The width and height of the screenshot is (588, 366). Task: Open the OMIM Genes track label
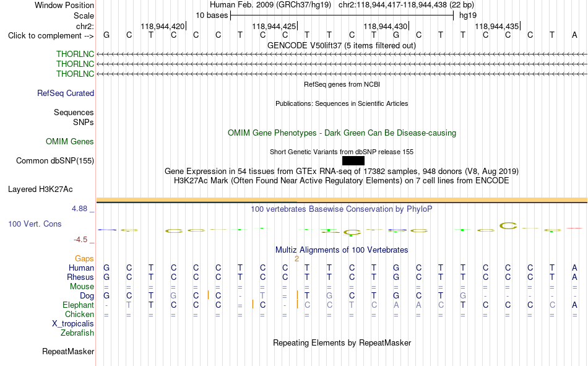70,142
